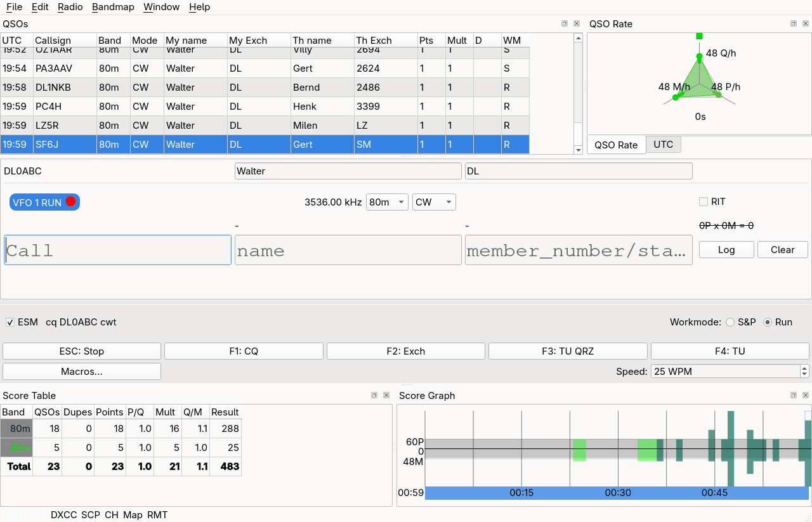Undock the Score Graph panel
This screenshot has width=812, height=522.
coord(793,395)
